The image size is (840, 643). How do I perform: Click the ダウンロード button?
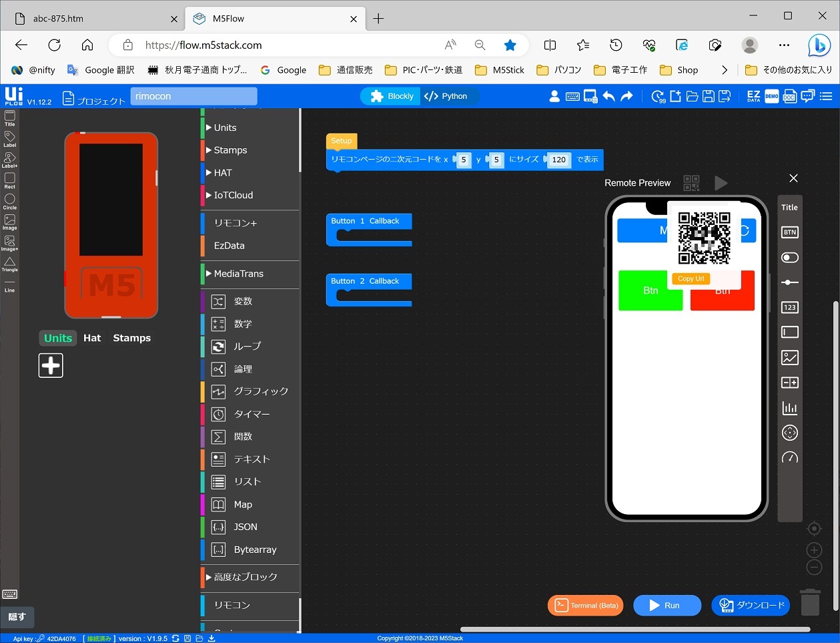pos(751,606)
